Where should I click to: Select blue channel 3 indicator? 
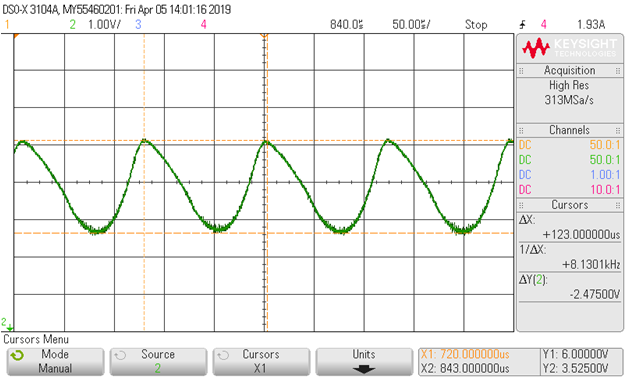click(x=138, y=25)
